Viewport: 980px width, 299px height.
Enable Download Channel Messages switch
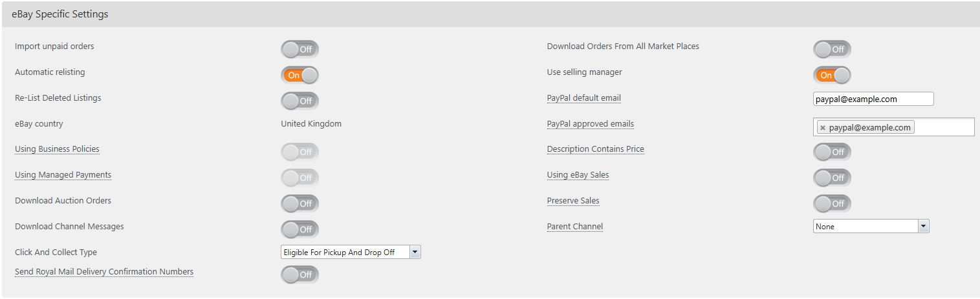[299, 229]
